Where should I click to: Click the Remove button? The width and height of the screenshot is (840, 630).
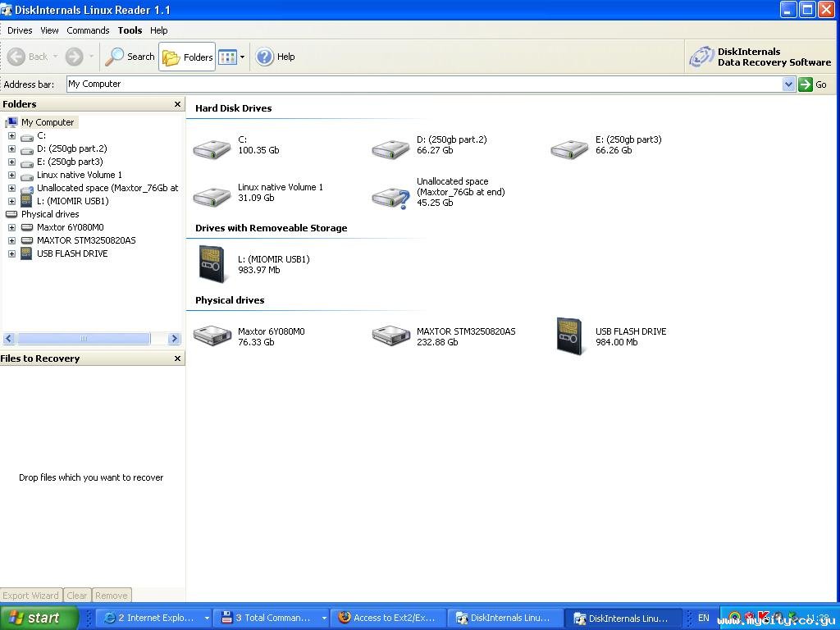click(x=112, y=596)
